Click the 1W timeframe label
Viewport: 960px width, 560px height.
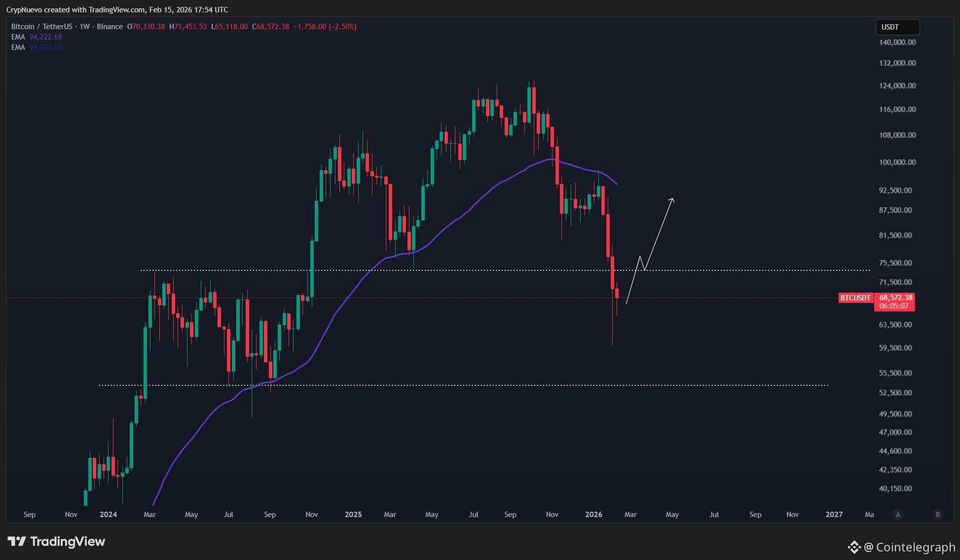[x=84, y=27]
